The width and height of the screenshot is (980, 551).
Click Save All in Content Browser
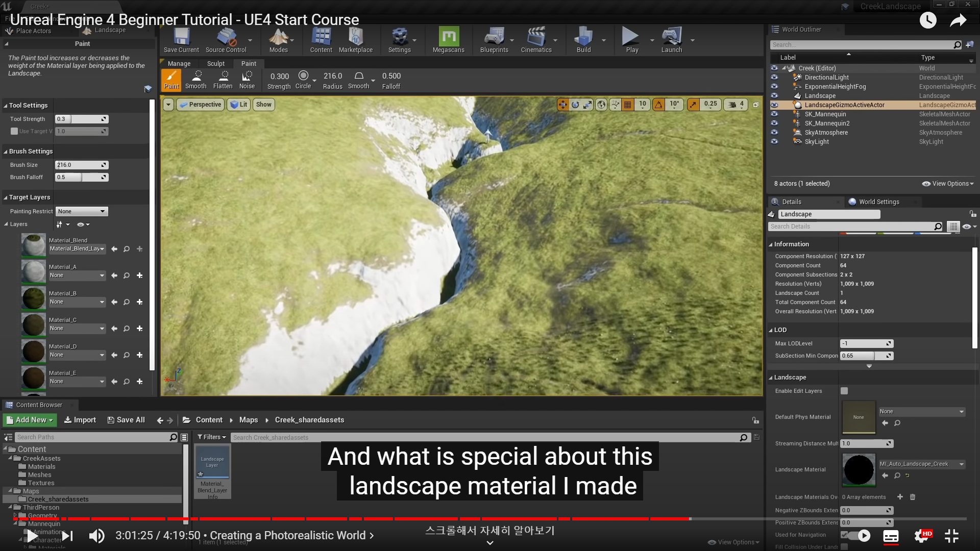click(126, 420)
